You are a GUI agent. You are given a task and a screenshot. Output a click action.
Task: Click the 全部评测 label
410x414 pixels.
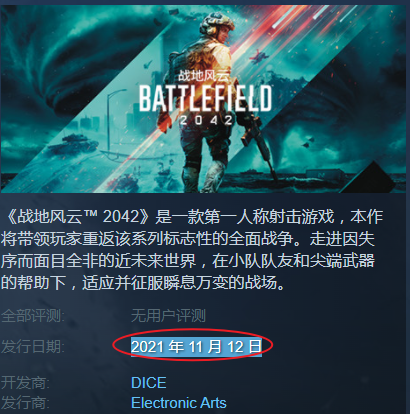(x=33, y=315)
